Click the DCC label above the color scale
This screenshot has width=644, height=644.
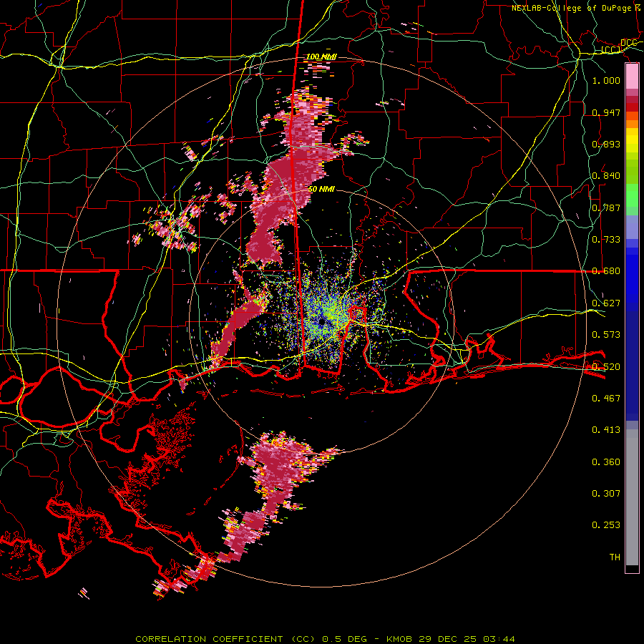coord(629,43)
